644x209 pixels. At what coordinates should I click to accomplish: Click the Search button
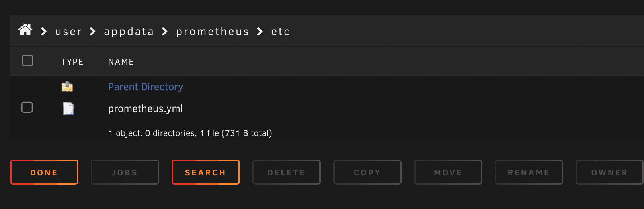tap(206, 172)
